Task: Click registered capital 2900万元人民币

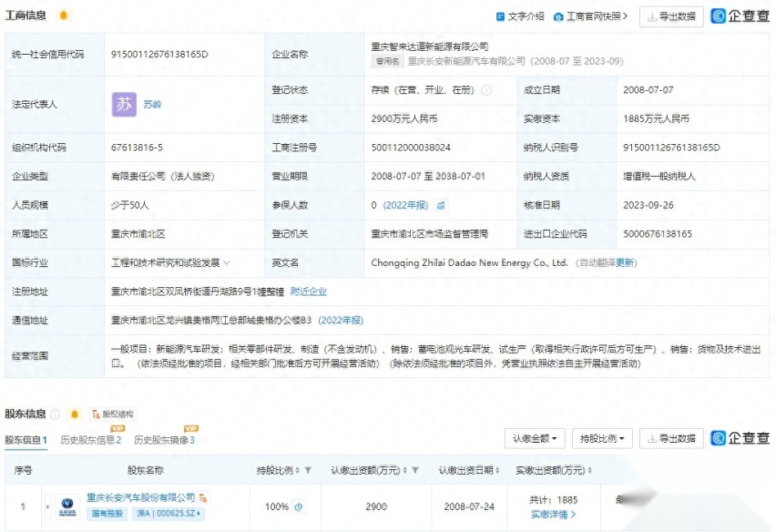Action: (403, 118)
